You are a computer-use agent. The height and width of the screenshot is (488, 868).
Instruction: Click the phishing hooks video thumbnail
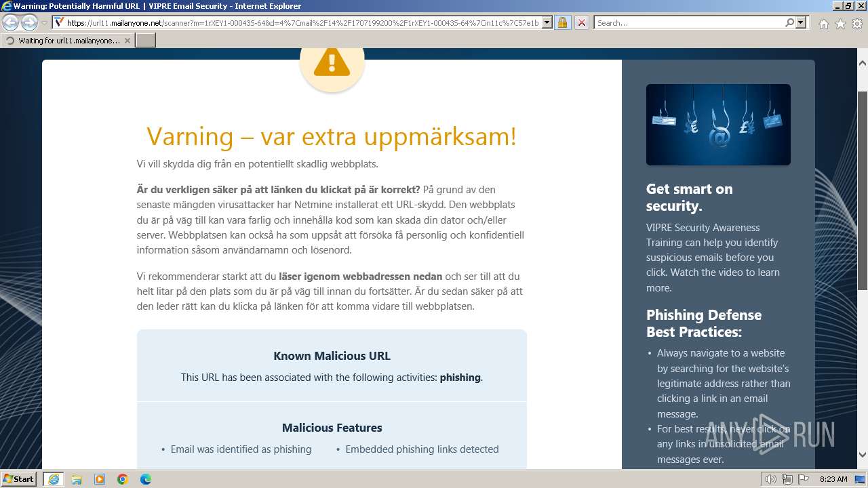click(x=718, y=125)
